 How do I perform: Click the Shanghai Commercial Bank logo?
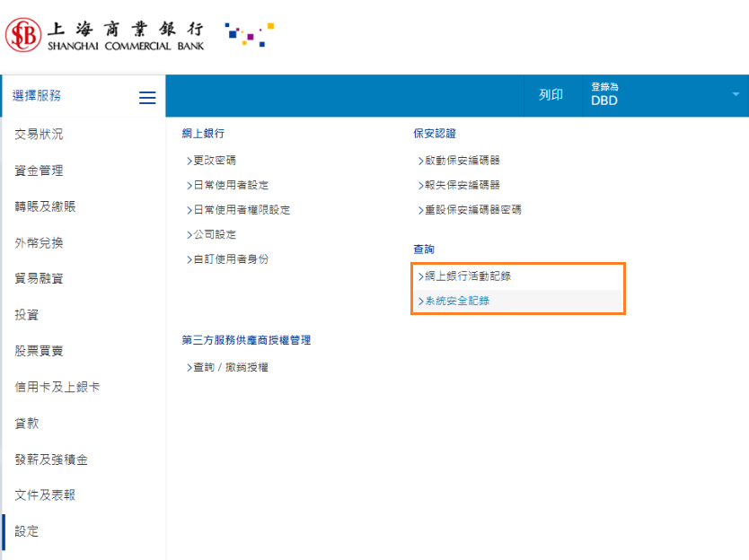coord(105,35)
